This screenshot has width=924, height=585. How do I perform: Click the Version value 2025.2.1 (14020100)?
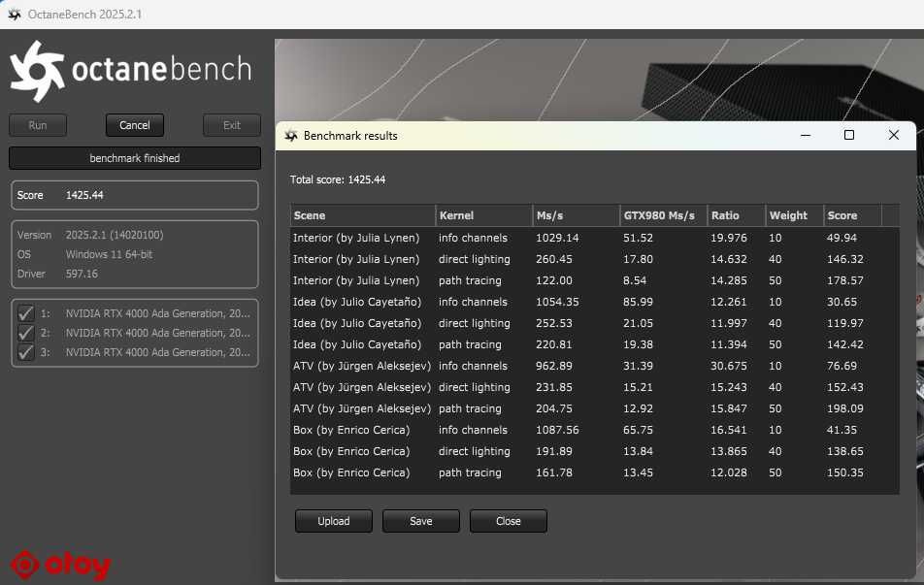click(115, 235)
